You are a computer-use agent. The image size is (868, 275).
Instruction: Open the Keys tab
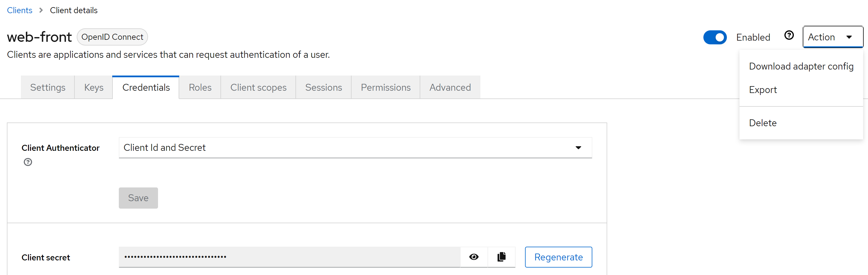click(x=94, y=88)
